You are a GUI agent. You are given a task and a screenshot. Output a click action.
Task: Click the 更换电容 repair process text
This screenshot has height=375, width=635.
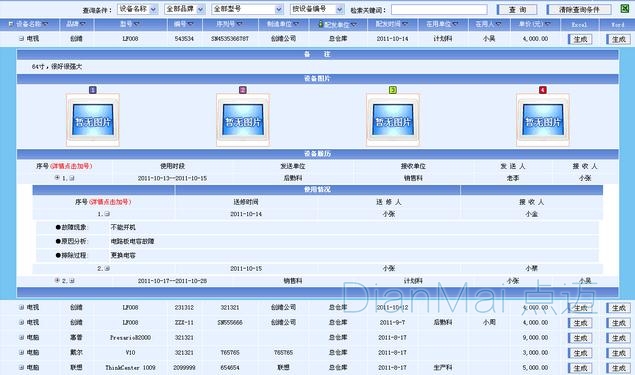[x=123, y=256]
